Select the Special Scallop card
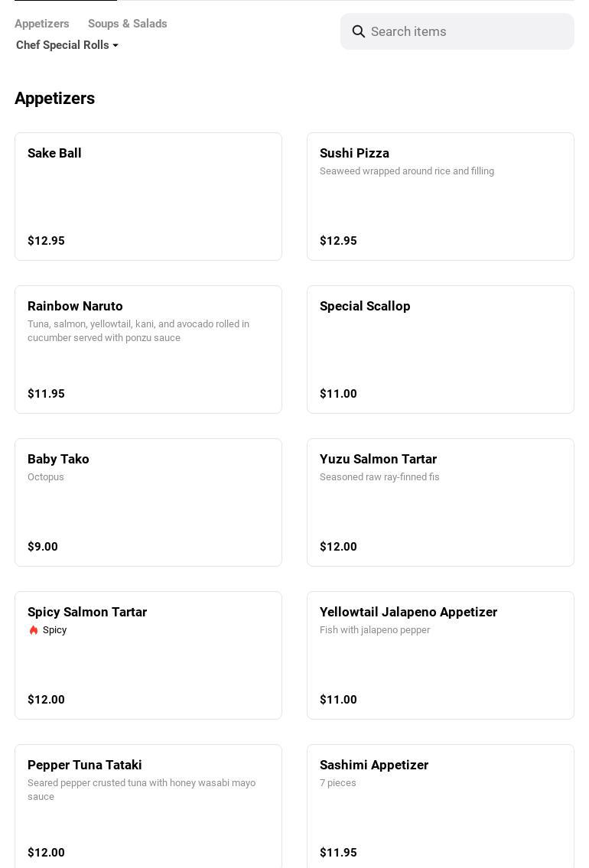Screen dimensions: 589x868 441,349
